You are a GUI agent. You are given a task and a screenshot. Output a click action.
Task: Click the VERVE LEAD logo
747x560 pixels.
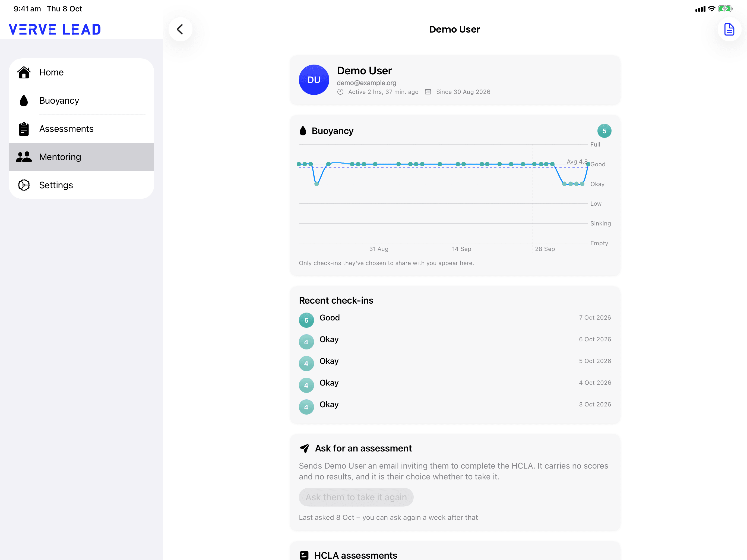click(x=55, y=29)
